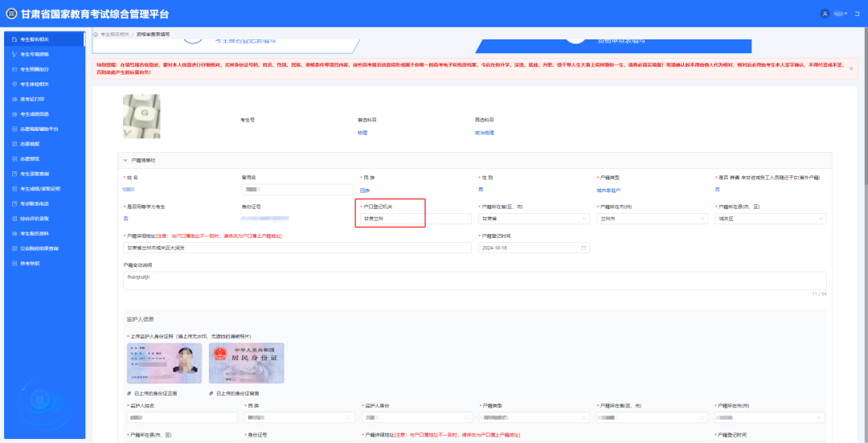Click the guardian ID card front thumbnail
This screenshot has width=868, height=443.
click(x=164, y=363)
